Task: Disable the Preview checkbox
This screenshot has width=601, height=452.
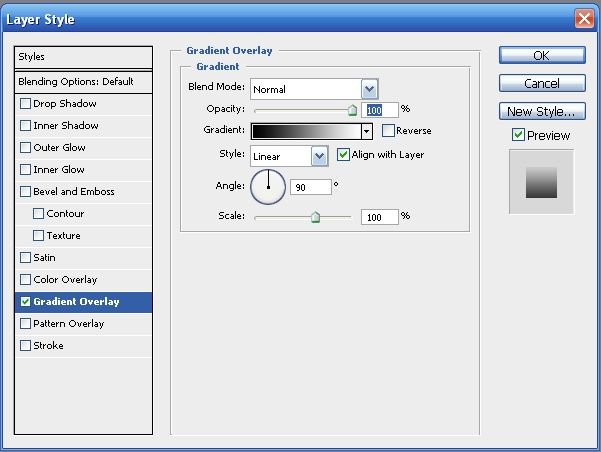Action: click(518, 135)
